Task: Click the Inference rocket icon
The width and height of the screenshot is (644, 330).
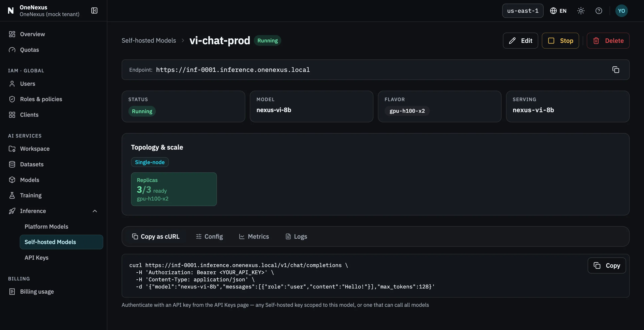Action: click(12, 211)
